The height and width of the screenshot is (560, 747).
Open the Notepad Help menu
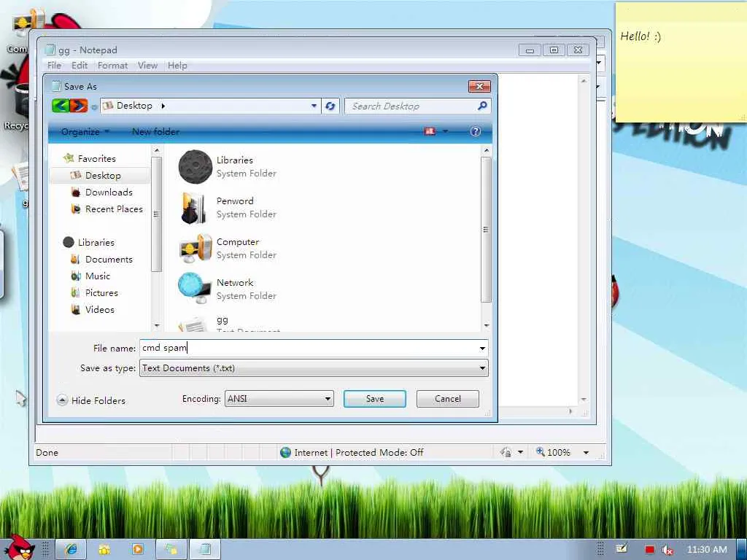(x=177, y=65)
